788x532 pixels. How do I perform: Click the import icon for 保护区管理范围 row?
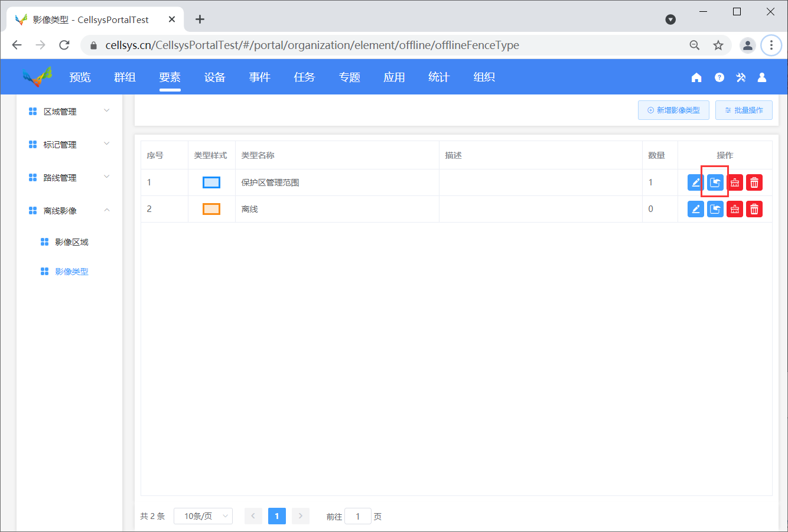[715, 182]
